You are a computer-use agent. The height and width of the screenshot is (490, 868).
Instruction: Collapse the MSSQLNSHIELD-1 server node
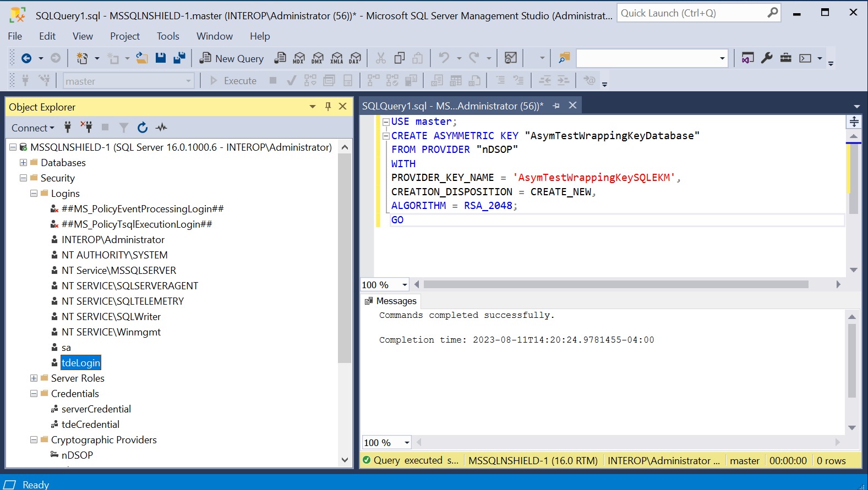click(13, 147)
